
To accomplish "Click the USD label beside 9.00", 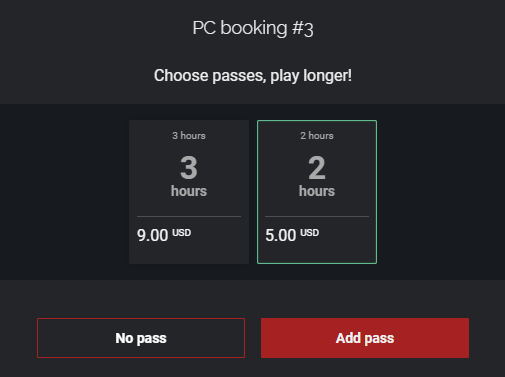I will tap(182, 232).
